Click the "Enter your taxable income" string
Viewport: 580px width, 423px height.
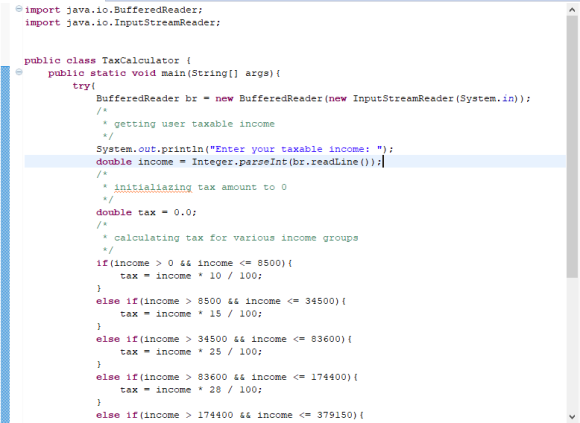point(296,149)
